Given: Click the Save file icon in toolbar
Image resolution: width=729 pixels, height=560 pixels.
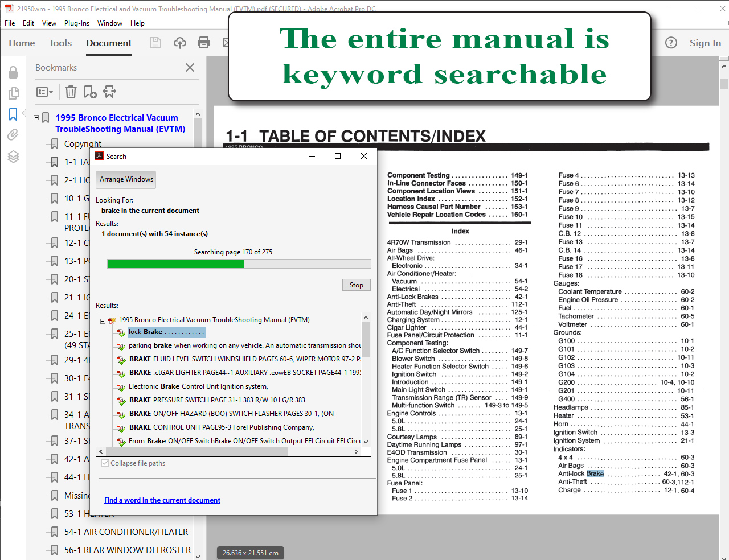Looking at the screenshot, I should point(155,43).
